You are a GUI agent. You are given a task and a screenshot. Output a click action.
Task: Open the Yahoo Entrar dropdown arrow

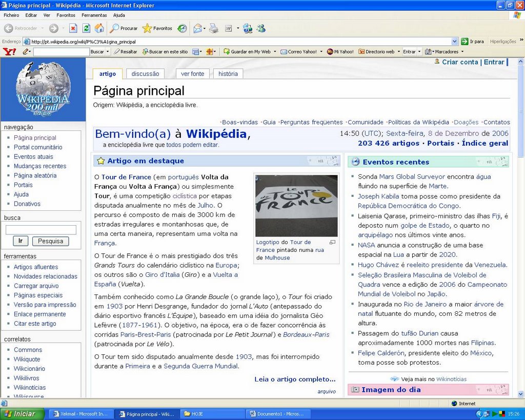[x=419, y=52]
